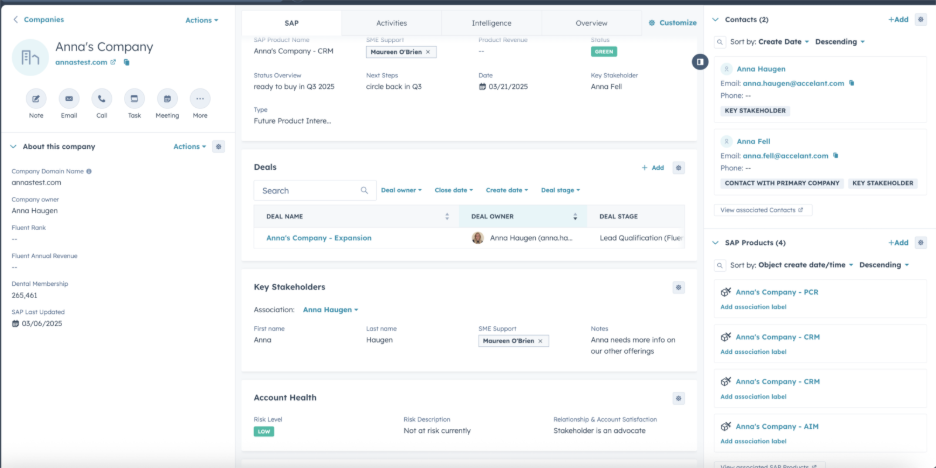Viewport: 936px width, 468px height.
Task: Click the Email icon button
Action: [69, 98]
